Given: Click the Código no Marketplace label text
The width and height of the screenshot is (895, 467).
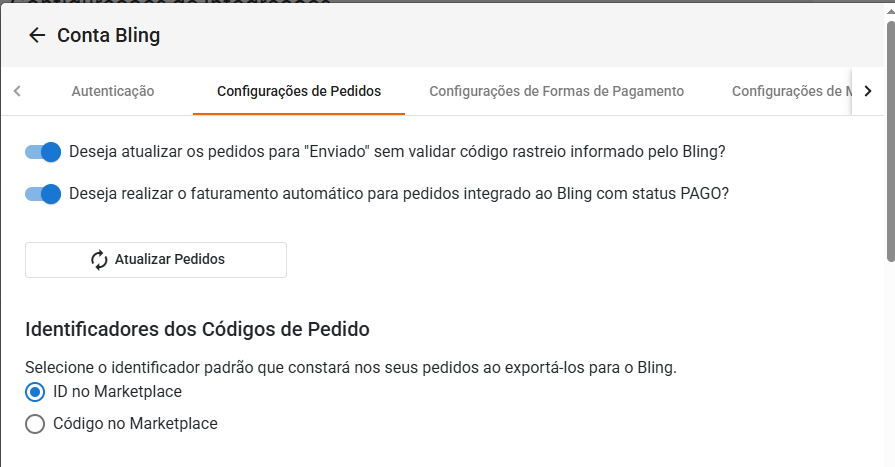Looking at the screenshot, I should coord(135,424).
